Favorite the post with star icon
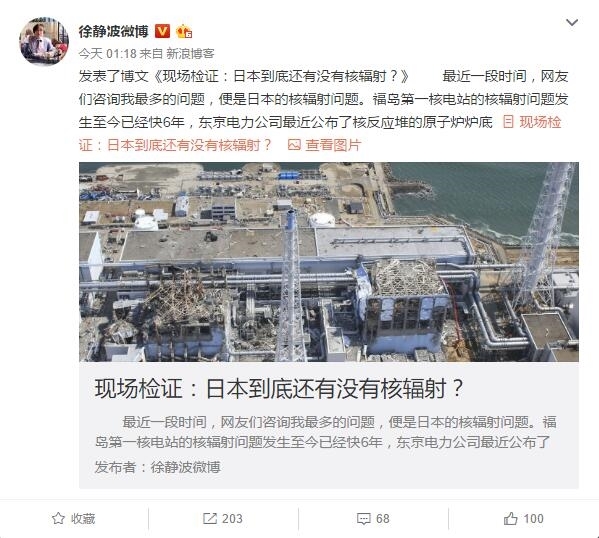This screenshot has width=599, height=538. (58, 519)
